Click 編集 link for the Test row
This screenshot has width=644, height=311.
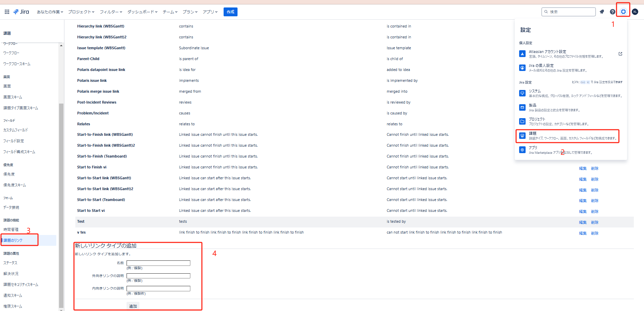(583, 222)
